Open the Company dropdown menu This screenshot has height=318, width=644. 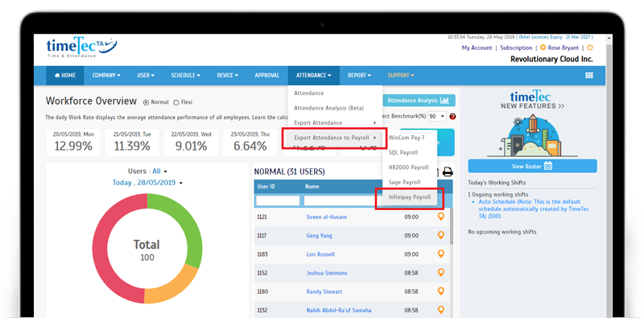(x=106, y=76)
